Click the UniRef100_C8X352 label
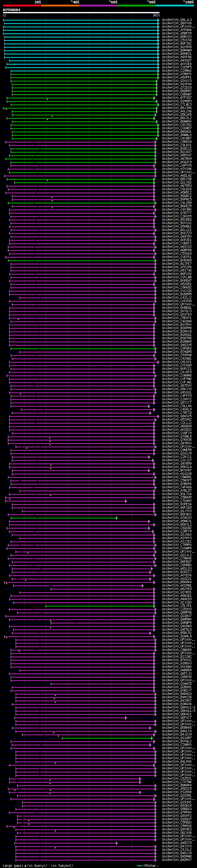Viewport: 197px width, 868px height. point(176,125)
